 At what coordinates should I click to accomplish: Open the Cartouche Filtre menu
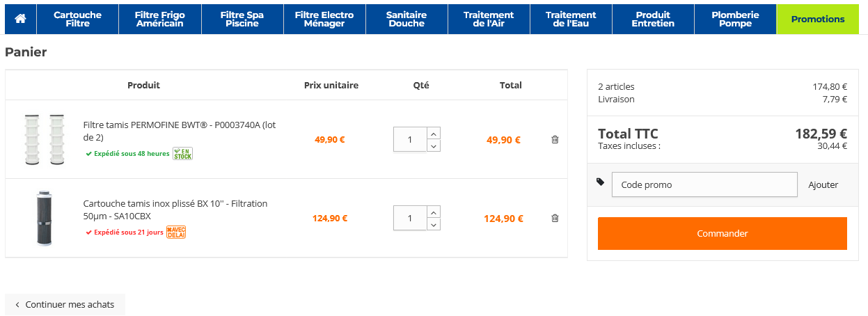tap(77, 19)
